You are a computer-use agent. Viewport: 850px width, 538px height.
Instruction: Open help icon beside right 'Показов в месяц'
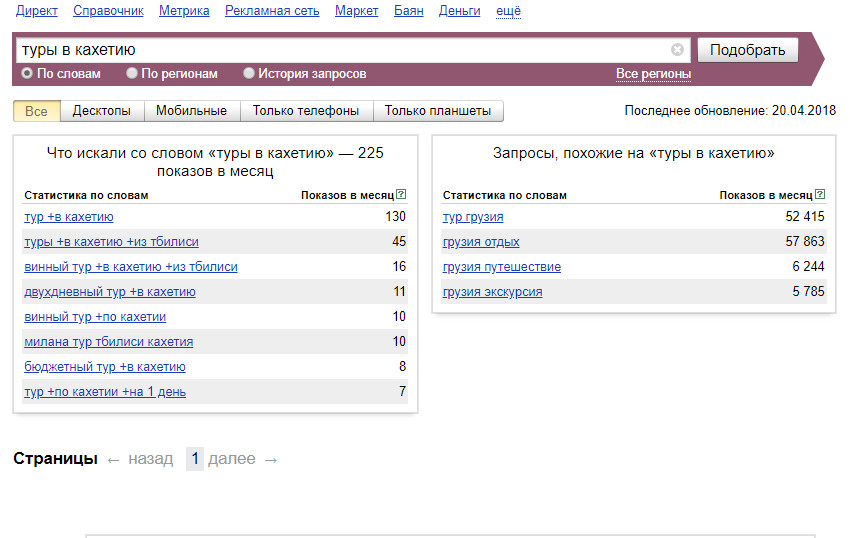pyautogui.click(x=820, y=194)
